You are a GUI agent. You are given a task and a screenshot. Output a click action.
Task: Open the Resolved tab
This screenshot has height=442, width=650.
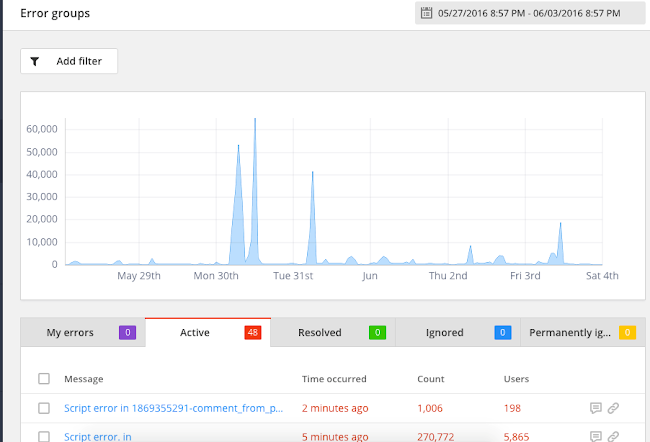pos(333,333)
